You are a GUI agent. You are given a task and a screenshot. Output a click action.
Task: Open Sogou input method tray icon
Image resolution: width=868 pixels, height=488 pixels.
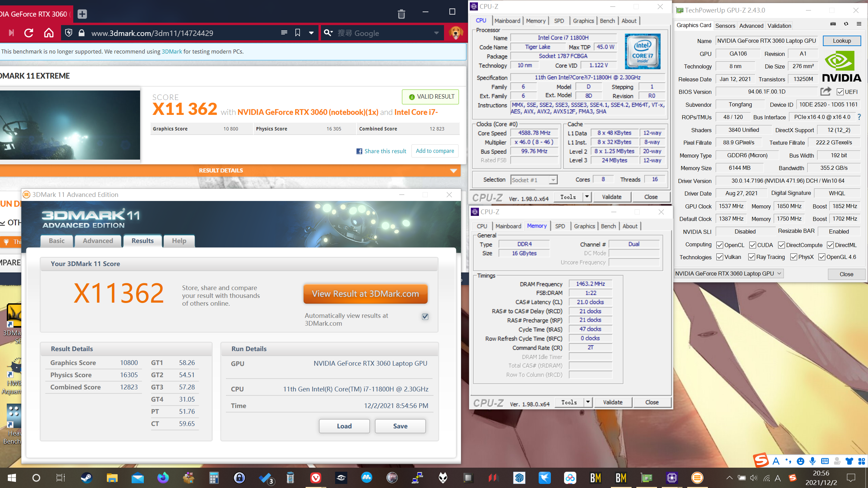pos(792,478)
